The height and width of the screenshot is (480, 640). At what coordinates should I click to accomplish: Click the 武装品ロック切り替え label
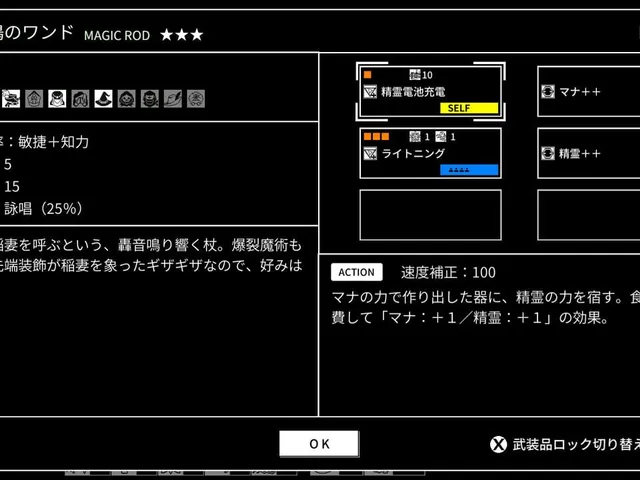(576, 444)
